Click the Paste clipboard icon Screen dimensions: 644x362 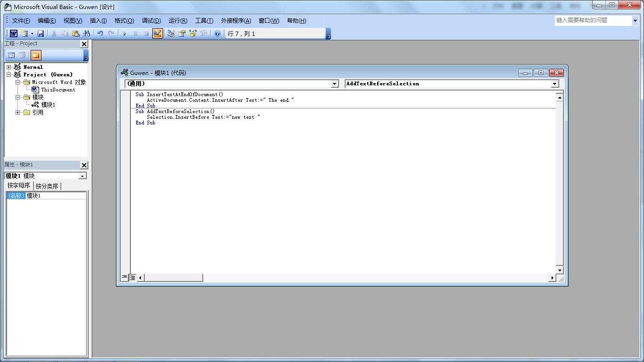pyautogui.click(x=75, y=33)
